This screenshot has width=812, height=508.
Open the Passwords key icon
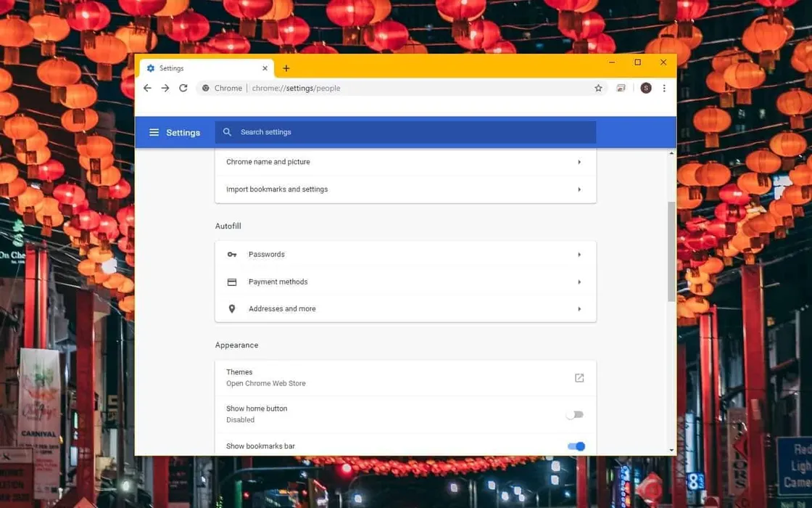click(232, 255)
